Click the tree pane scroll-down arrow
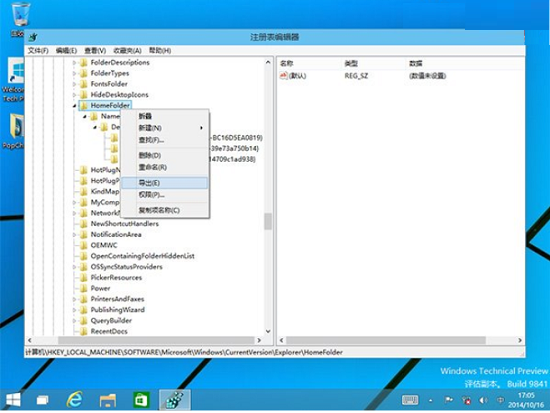The height and width of the screenshot is (413, 550). coord(268,331)
